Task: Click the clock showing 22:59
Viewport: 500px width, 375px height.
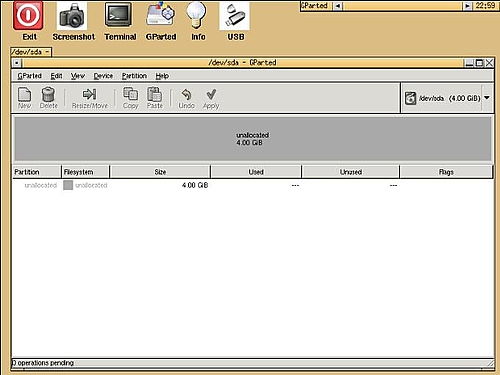Action: pyautogui.click(x=485, y=6)
